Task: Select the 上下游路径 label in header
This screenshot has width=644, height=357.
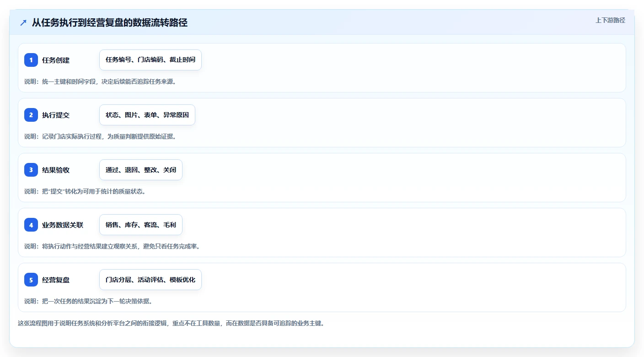Action: click(610, 20)
